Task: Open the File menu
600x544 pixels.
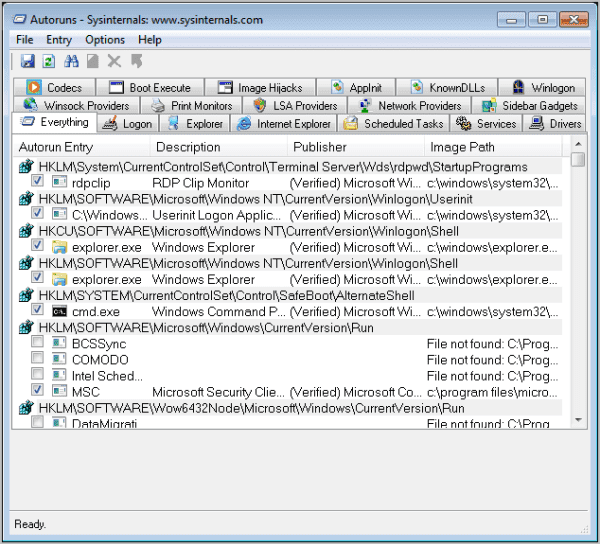Action: point(25,39)
